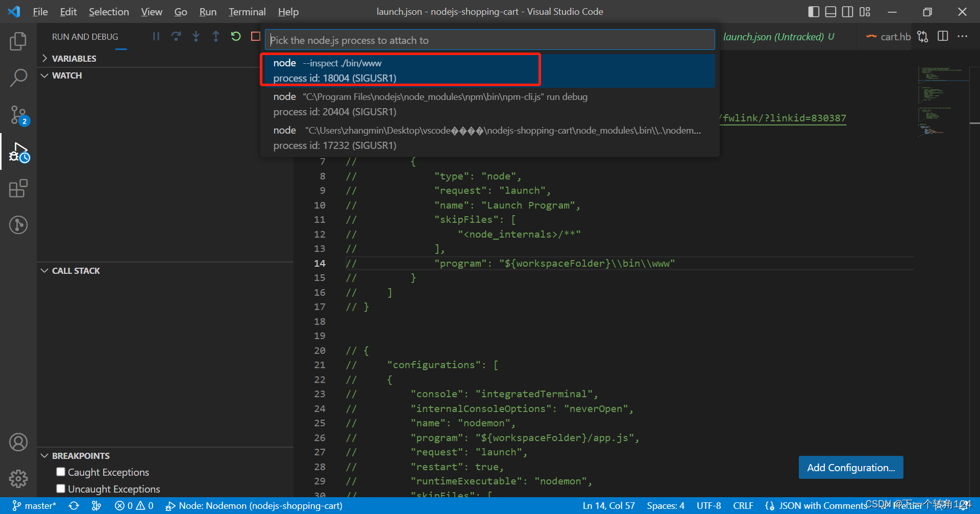This screenshot has height=514, width=980.
Task: Synchronize changes in status bar
Action: tap(74, 506)
